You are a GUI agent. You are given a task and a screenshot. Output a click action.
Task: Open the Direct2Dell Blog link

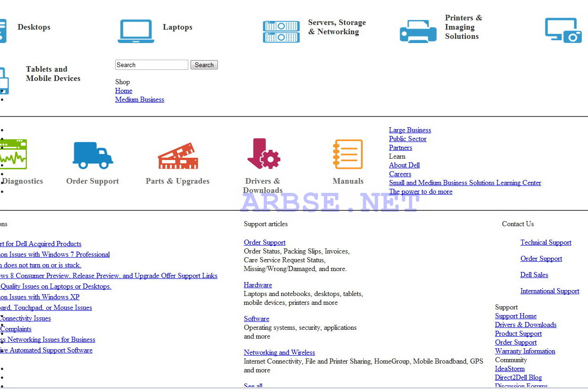click(x=518, y=377)
